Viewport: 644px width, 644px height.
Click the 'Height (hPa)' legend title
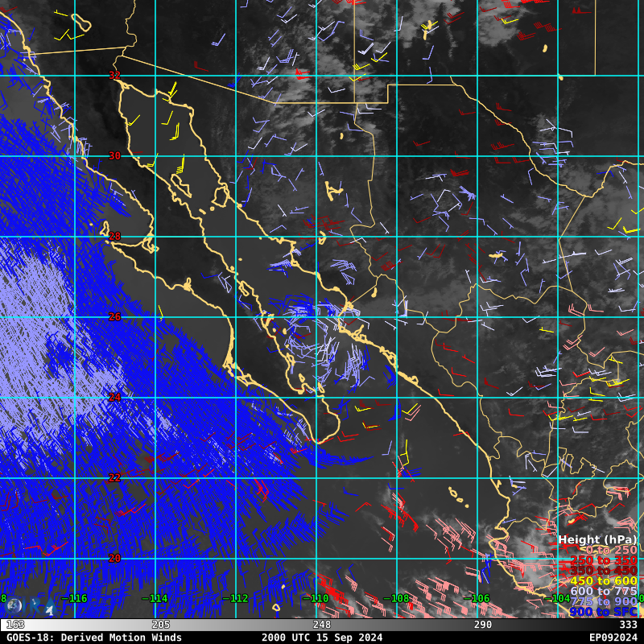[597, 539]
